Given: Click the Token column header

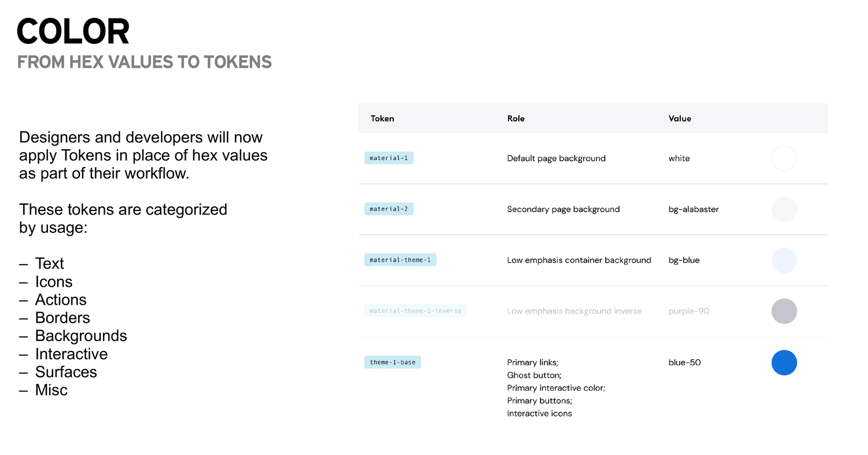Looking at the screenshot, I should (x=382, y=119).
